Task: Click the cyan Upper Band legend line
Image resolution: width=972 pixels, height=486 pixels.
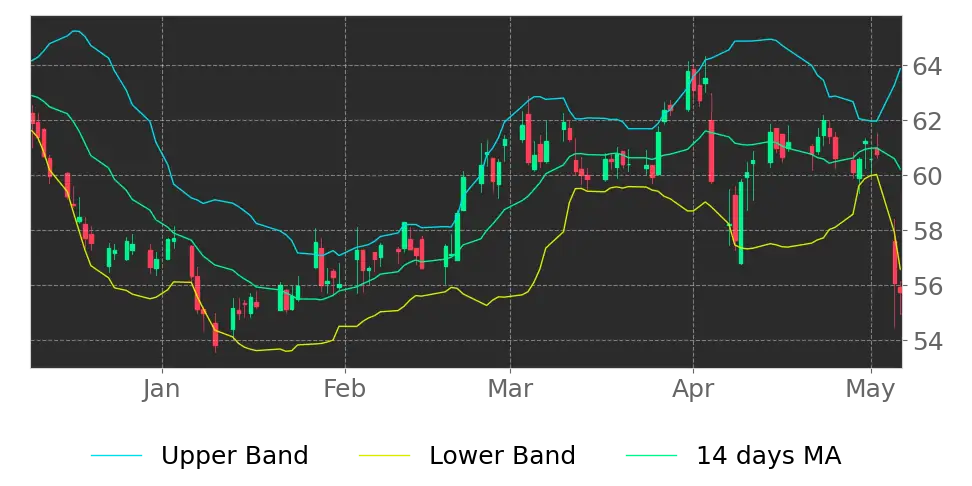Action: pos(117,457)
